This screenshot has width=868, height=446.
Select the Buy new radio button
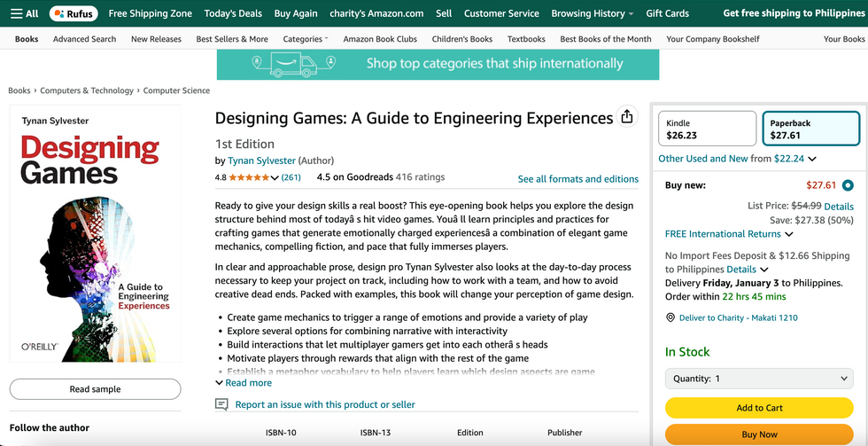click(x=848, y=185)
